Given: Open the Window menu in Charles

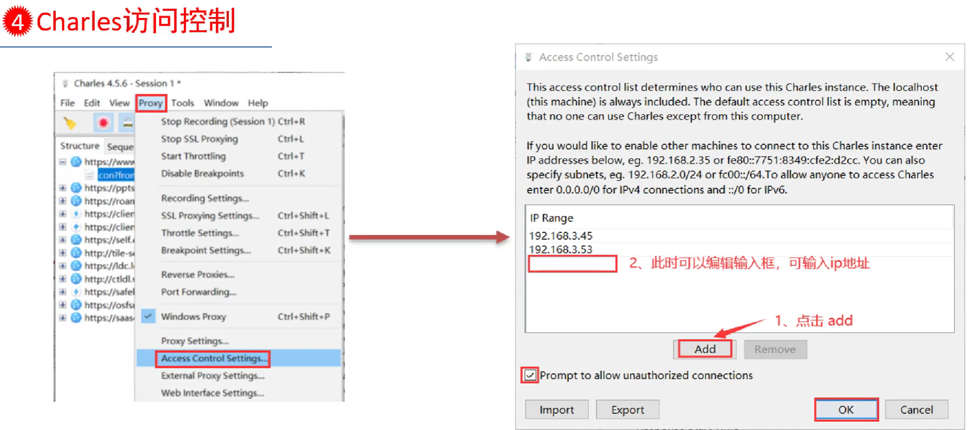Looking at the screenshot, I should point(221,103).
